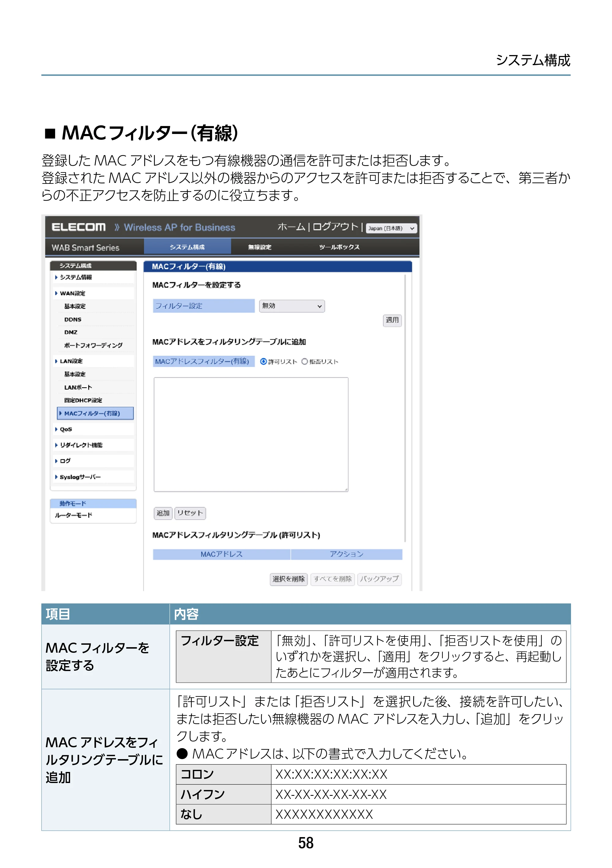Click the アクション column header

346,554
